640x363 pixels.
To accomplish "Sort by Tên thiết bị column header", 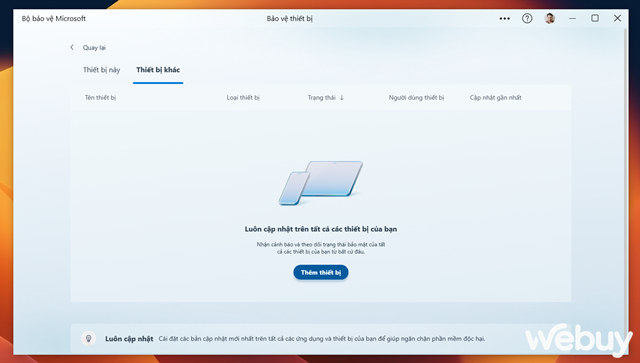I will [100, 98].
